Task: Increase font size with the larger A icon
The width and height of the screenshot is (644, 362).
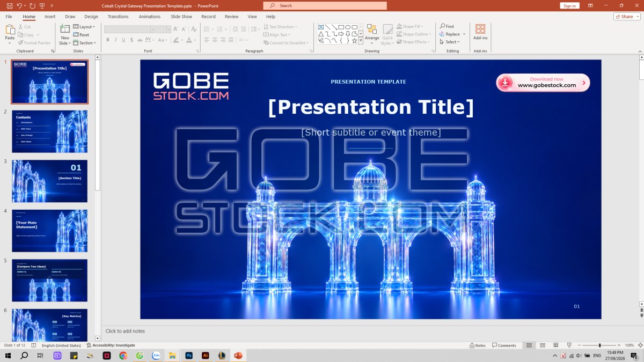Action: click(x=175, y=29)
